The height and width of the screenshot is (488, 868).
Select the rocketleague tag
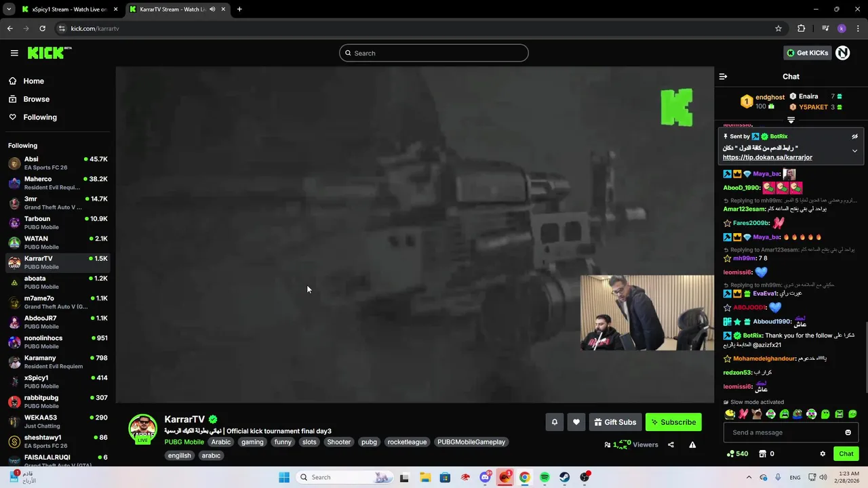click(407, 442)
